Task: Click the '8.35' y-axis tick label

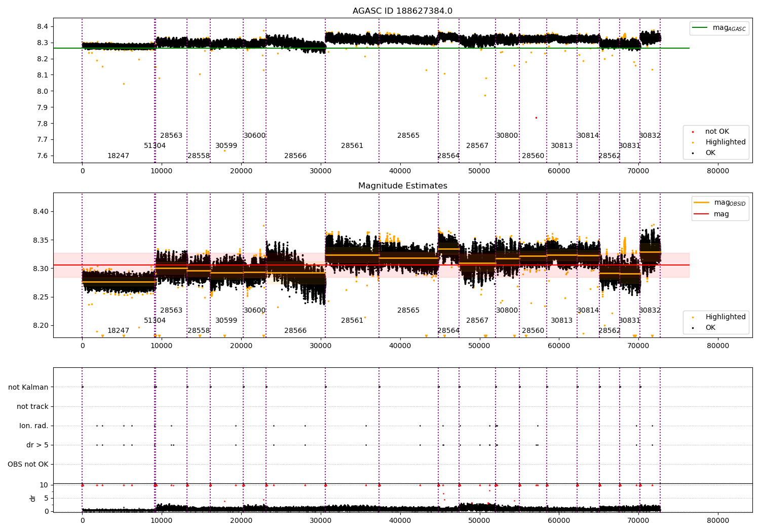Action: (x=41, y=240)
